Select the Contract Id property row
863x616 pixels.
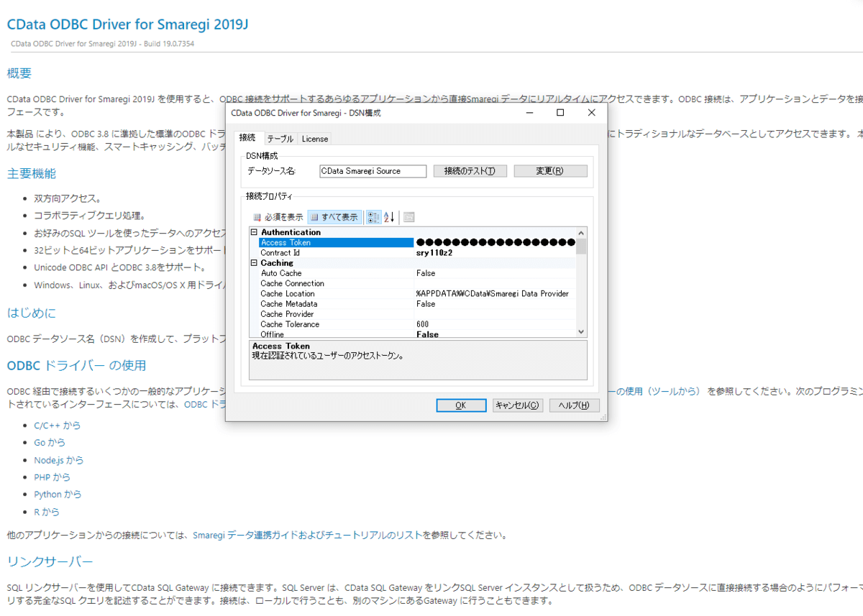tap(417, 253)
